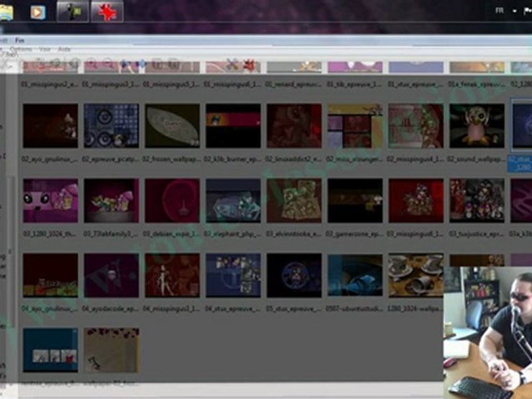Select the 02_epreuve_pcatp speakers thumbnail
Screen dimensions: 532x399
pos(111,126)
